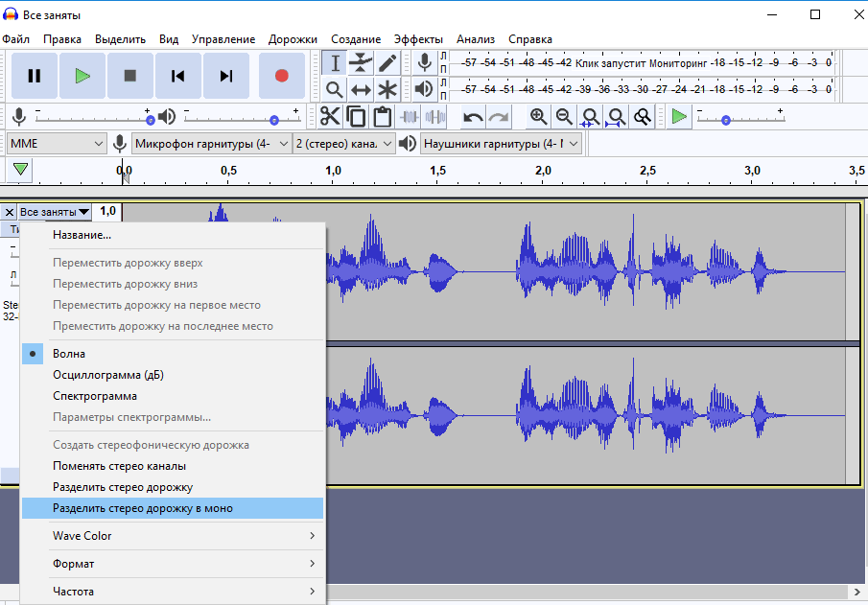This screenshot has width=868, height=605.
Task: Click the timeline options green triangle
Action: click(x=20, y=170)
